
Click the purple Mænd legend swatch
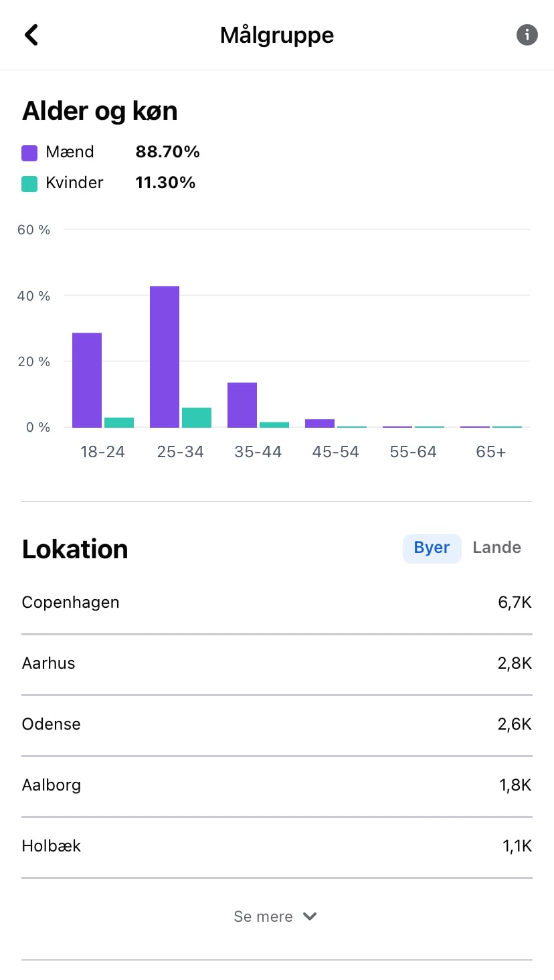[29, 153]
